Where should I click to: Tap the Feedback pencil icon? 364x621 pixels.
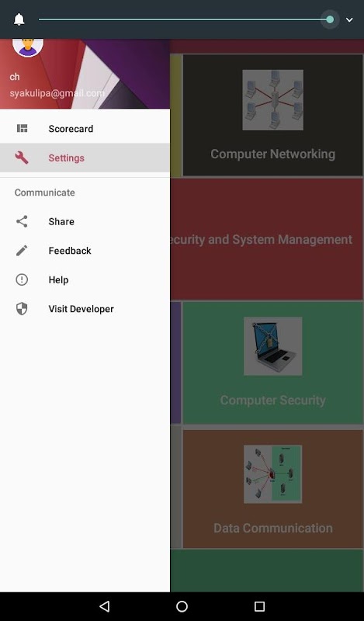pos(22,250)
